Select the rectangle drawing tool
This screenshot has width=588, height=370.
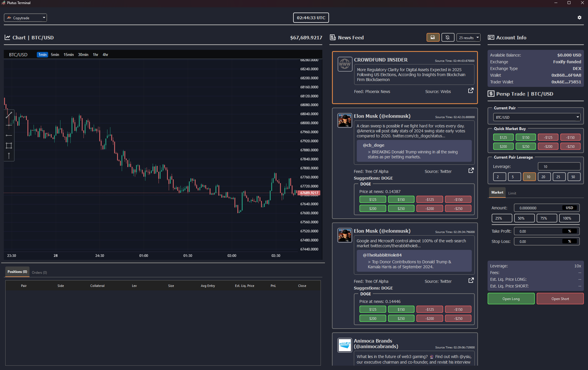point(9,145)
